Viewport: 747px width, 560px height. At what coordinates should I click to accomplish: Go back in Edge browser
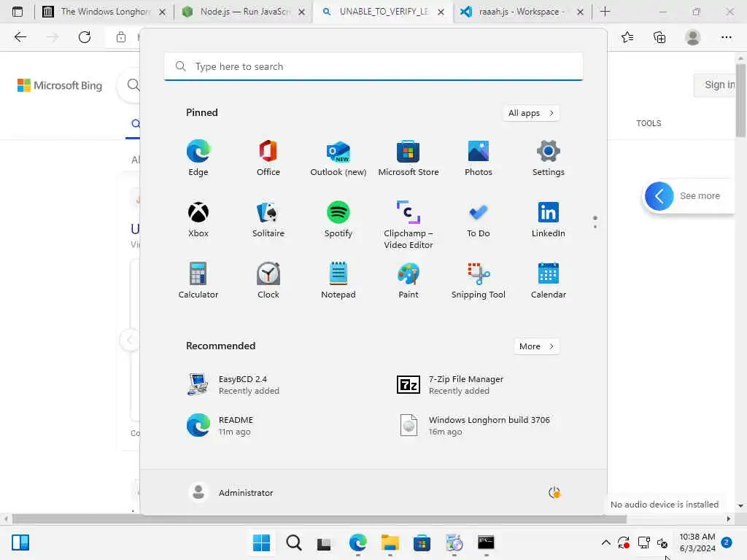click(x=20, y=37)
